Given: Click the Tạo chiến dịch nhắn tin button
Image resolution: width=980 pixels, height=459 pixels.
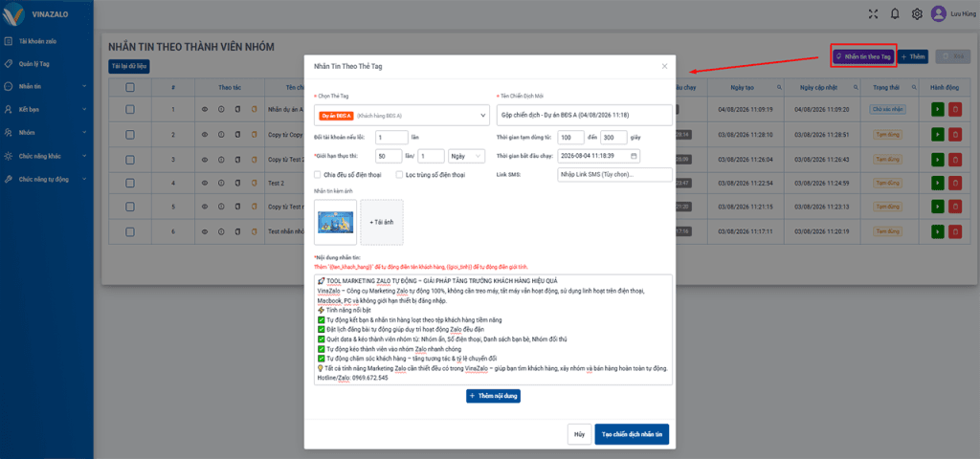Looking at the screenshot, I should point(632,434).
